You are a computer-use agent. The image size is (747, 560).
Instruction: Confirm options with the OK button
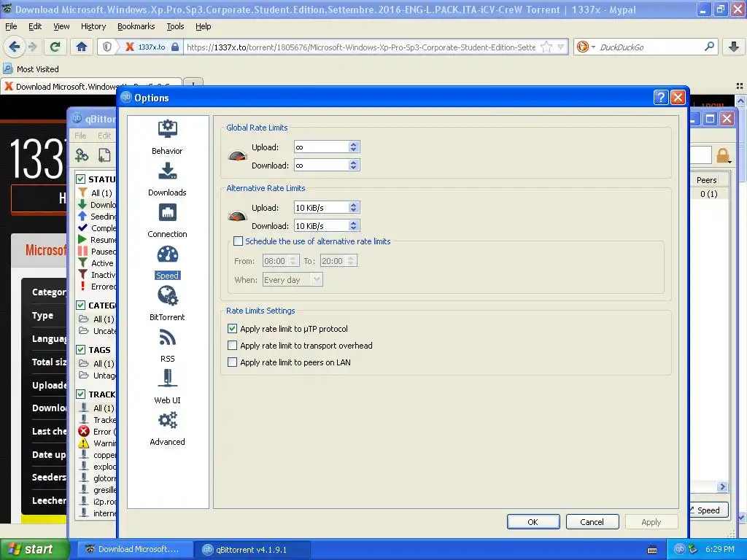pyautogui.click(x=533, y=522)
